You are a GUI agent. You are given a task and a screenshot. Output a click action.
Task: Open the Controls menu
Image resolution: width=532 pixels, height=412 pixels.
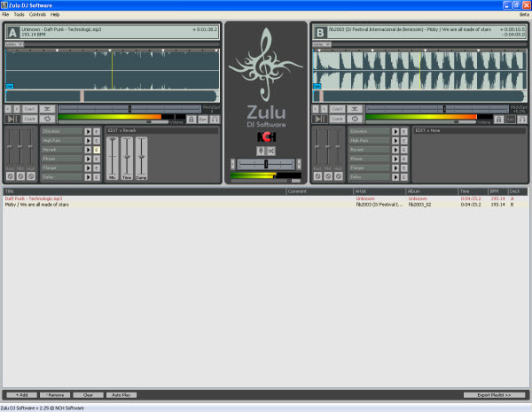click(x=37, y=14)
